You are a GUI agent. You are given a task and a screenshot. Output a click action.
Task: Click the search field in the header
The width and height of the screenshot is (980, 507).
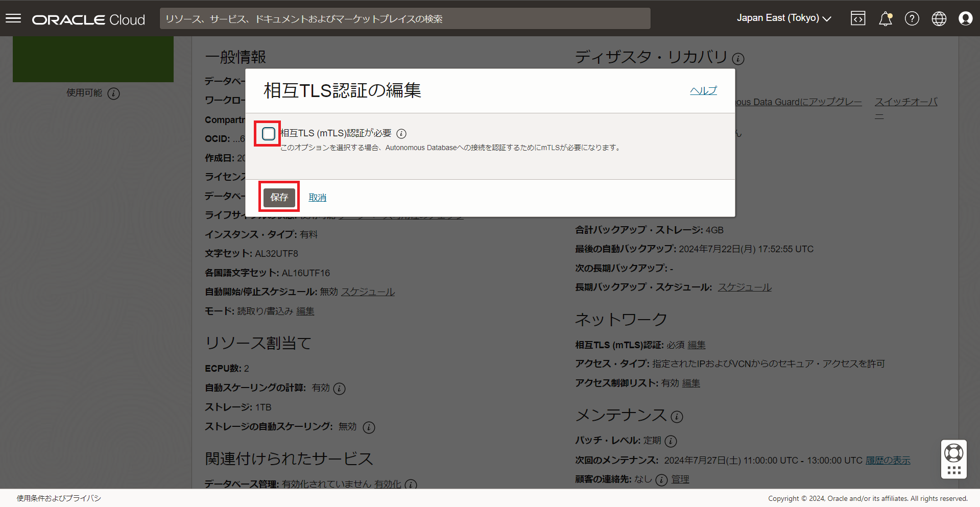[x=404, y=18]
